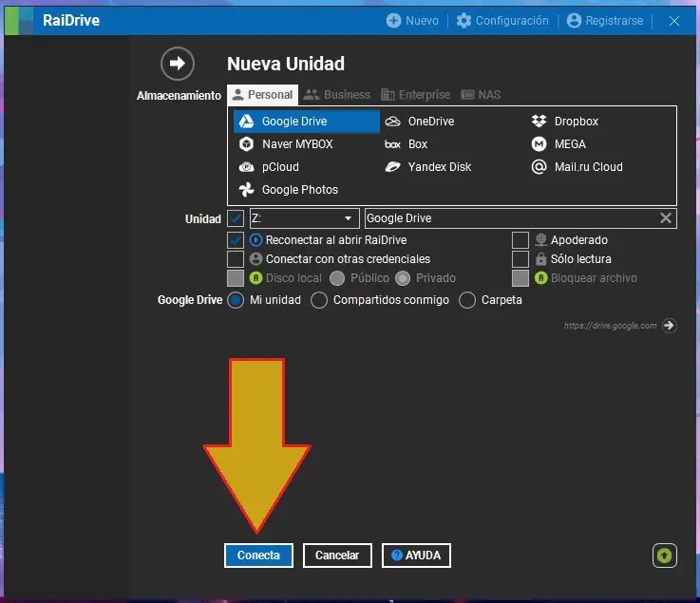Select Google Drive storage
700x603 pixels.
[306, 122]
